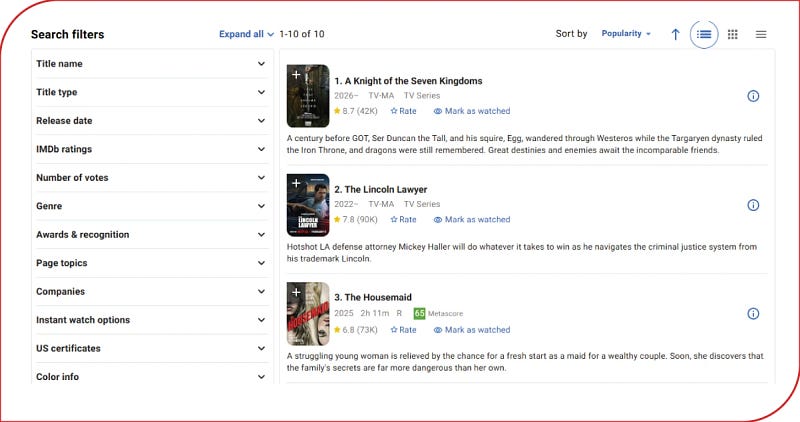
Task: Expand the Instant watch options filter
Action: point(151,320)
